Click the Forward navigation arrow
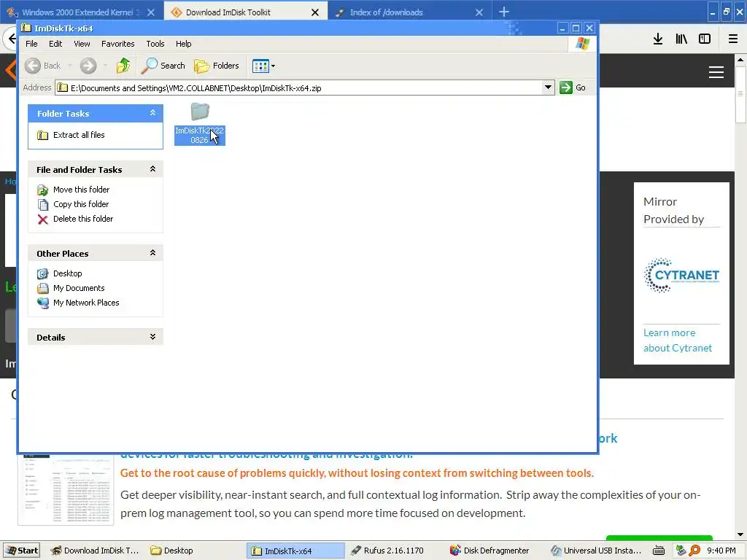747x560 pixels. [x=88, y=66]
